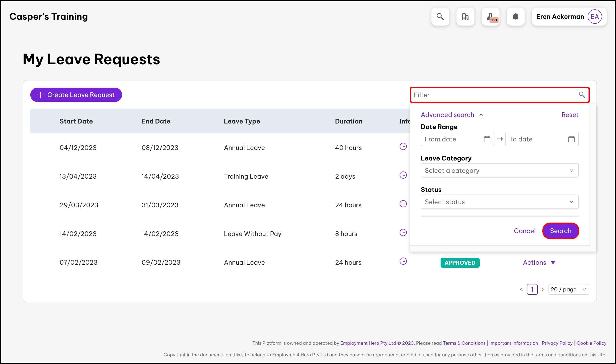
Task: Open the To date calendar icon
Action: point(571,139)
